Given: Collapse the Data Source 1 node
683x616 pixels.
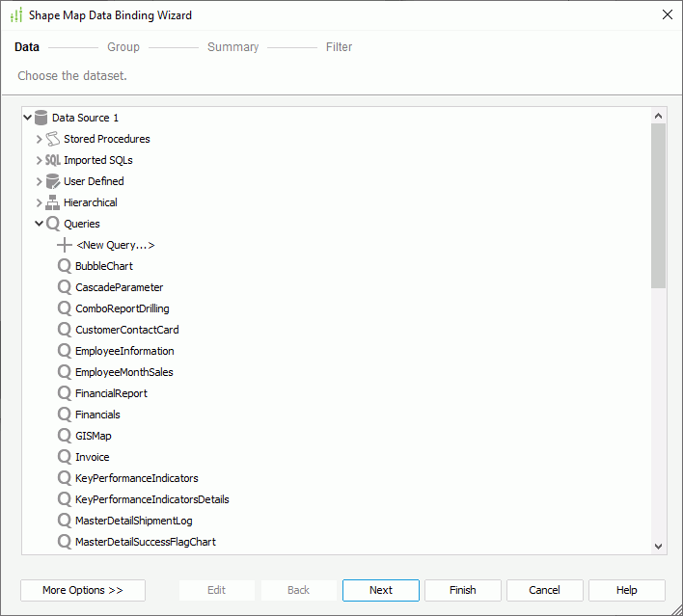Looking at the screenshot, I should [x=27, y=118].
